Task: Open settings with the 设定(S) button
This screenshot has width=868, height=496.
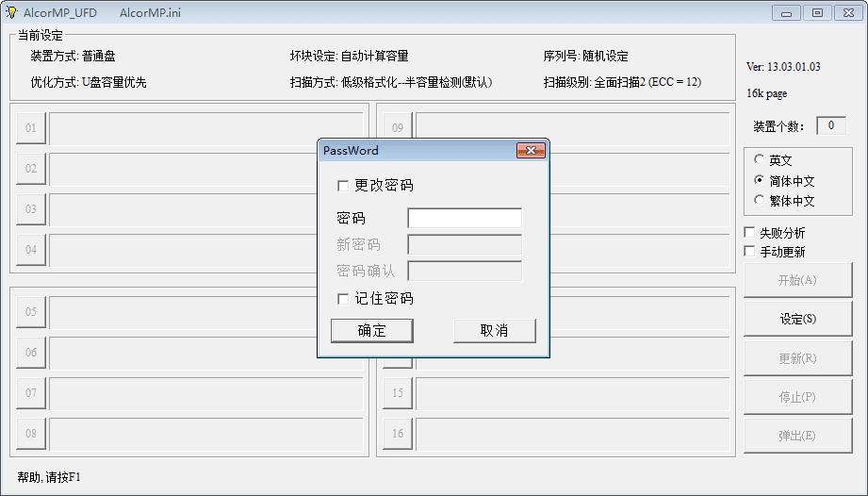Action: click(x=797, y=319)
